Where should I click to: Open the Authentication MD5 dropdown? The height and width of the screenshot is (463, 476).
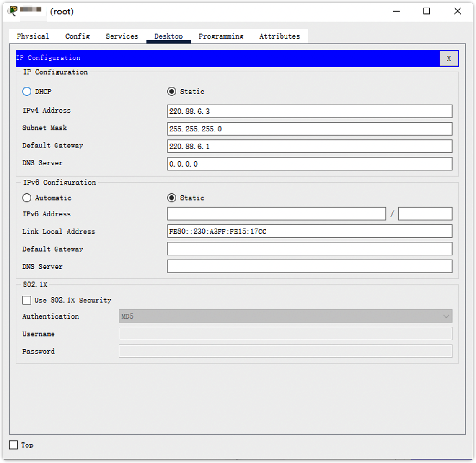(285, 316)
